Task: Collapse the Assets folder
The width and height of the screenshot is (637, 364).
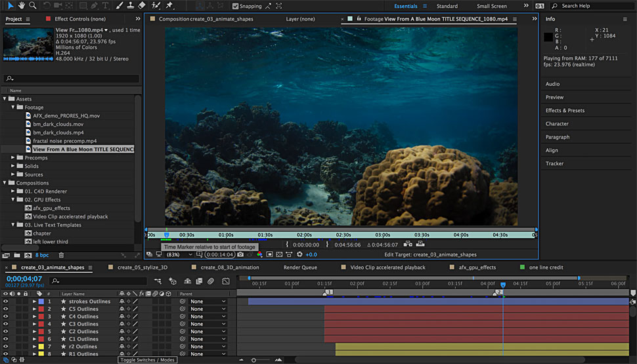Action: pyautogui.click(x=5, y=98)
